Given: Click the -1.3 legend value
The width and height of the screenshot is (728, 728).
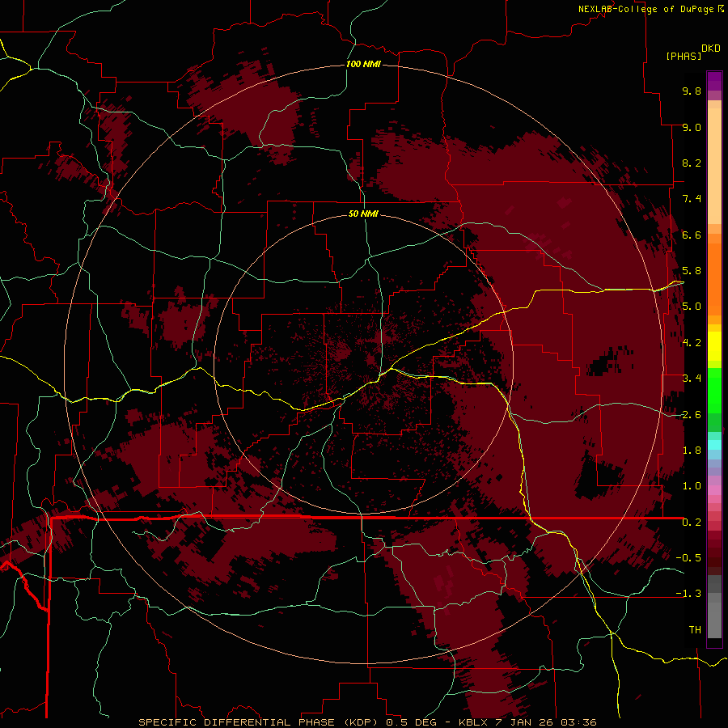Looking at the screenshot, I should coord(688,594).
